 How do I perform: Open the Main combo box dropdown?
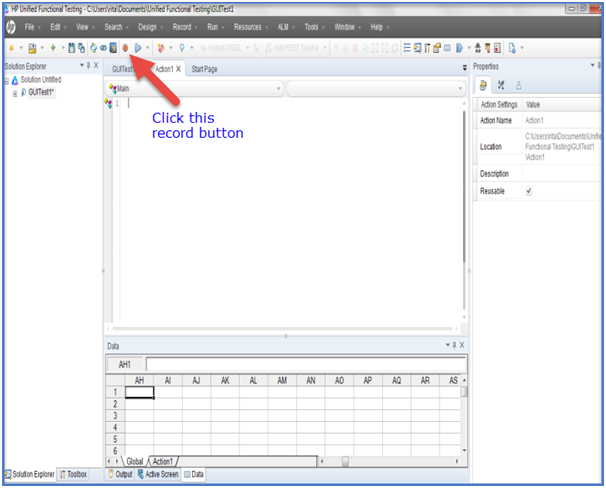pos(278,88)
